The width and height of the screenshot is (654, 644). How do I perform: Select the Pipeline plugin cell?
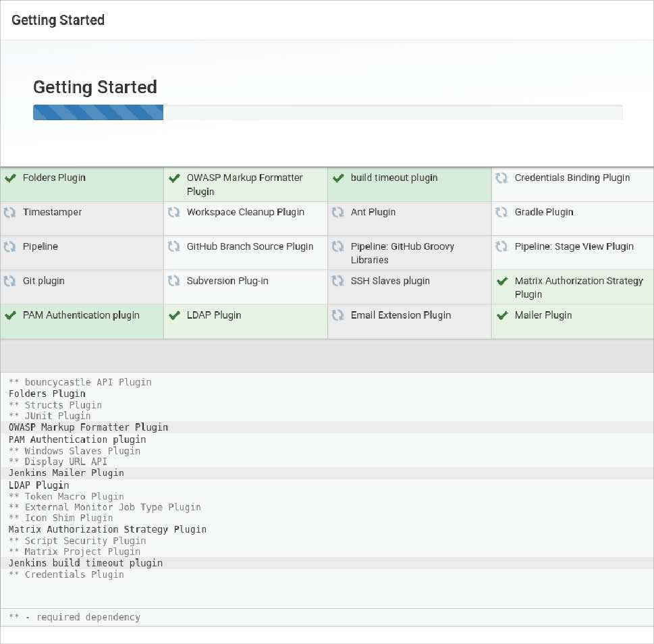coord(82,252)
